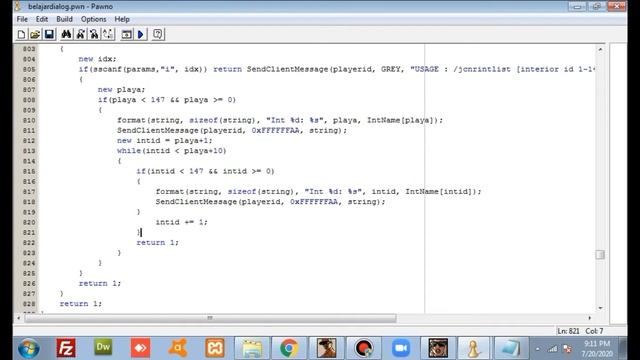The image size is (640, 360).
Task: Click the horizontal scrollbar thumb
Action: [x=210, y=318]
